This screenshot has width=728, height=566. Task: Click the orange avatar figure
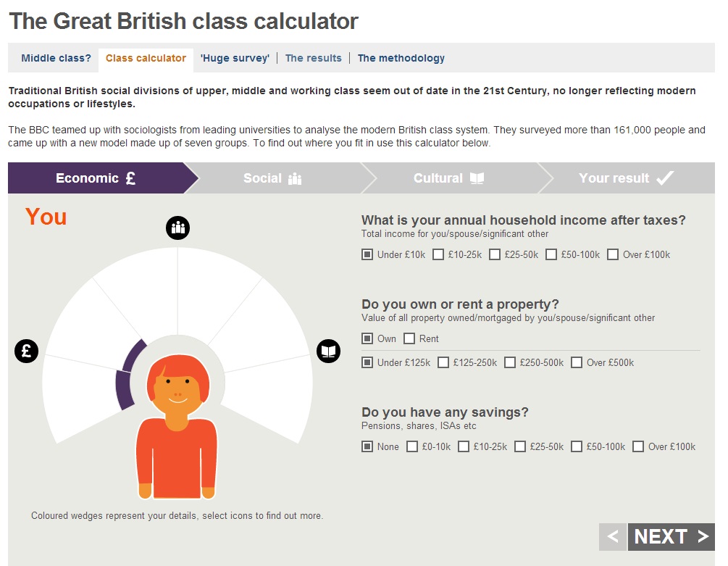tap(176, 435)
